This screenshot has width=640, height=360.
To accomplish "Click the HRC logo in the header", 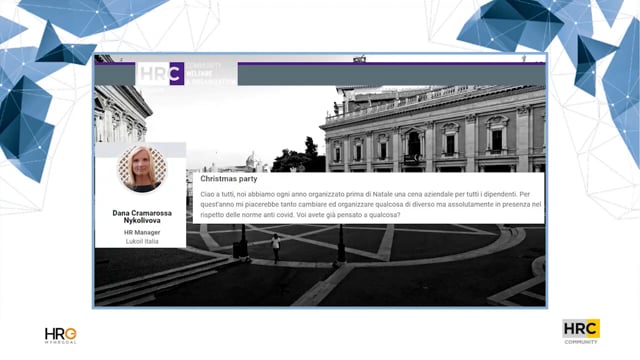I will point(162,73).
